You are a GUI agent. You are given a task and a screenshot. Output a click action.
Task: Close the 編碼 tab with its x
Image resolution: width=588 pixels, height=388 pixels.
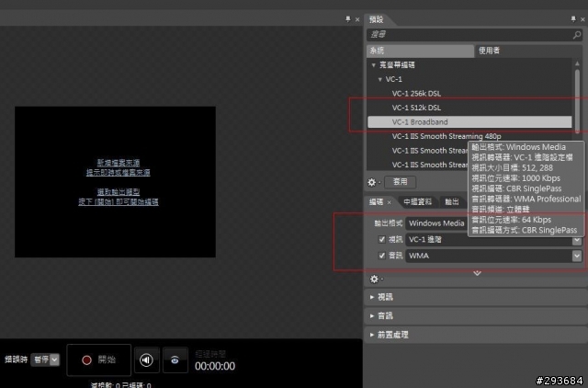[390, 202]
